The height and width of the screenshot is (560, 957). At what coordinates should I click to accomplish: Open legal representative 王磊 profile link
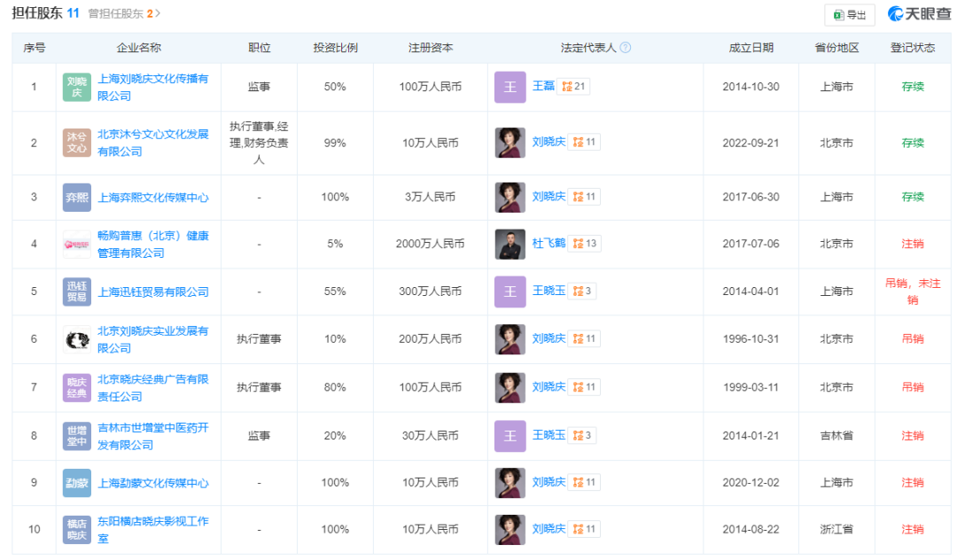coord(543,86)
